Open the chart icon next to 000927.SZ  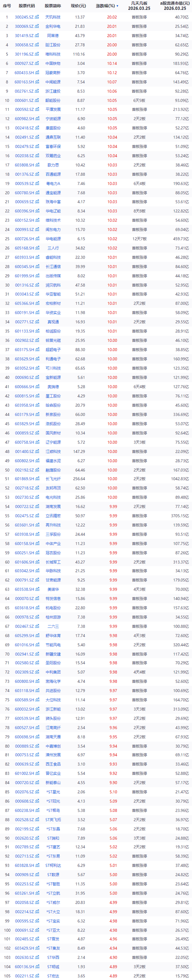[37, 63]
